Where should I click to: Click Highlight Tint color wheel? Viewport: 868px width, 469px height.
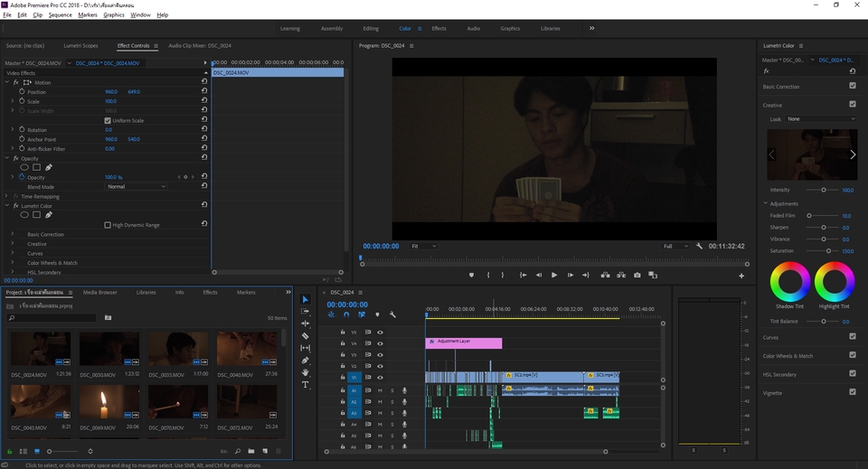coord(835,282)
